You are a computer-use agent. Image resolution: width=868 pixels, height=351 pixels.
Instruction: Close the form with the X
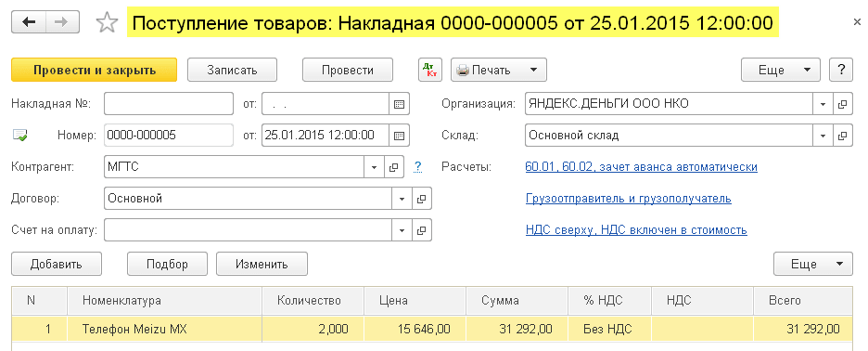pyautogui.click(x=857, y=22)
